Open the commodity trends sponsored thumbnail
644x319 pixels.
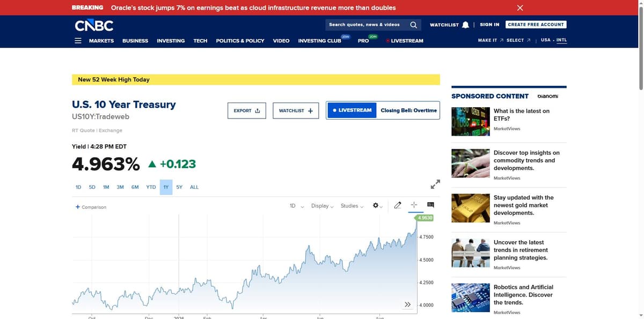pos(471,163)
